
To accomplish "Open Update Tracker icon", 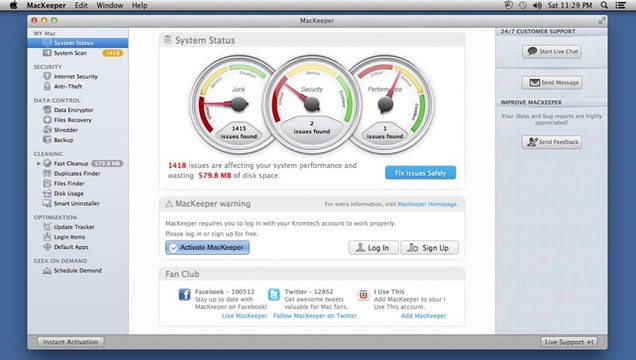I will click(47, 227).
